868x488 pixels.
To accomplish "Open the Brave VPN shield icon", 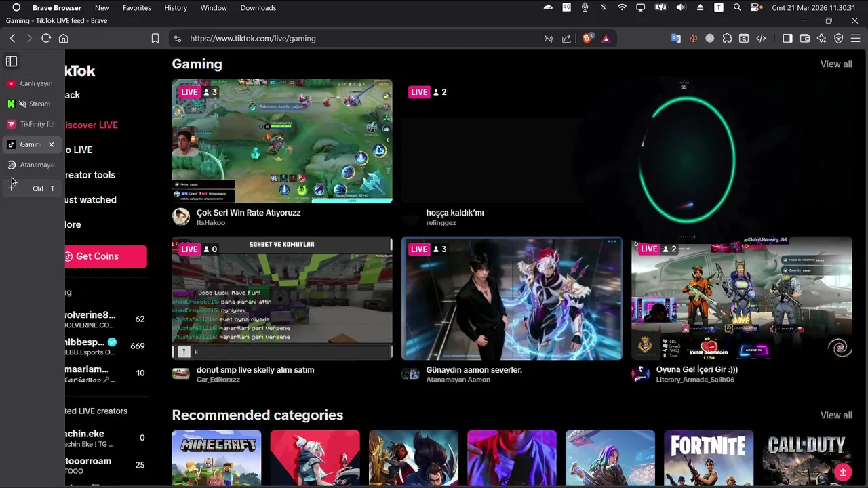I will [839, 39].
